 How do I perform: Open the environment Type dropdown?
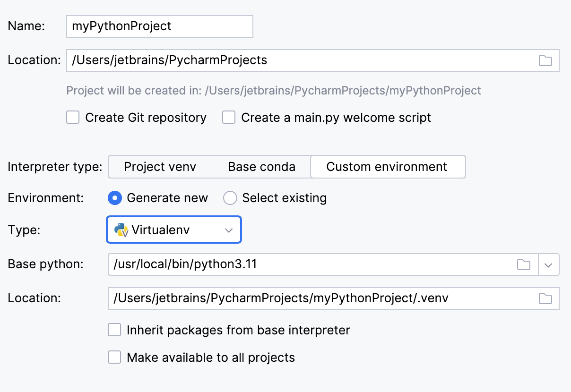pyautogui.click(x=173, y=230)
